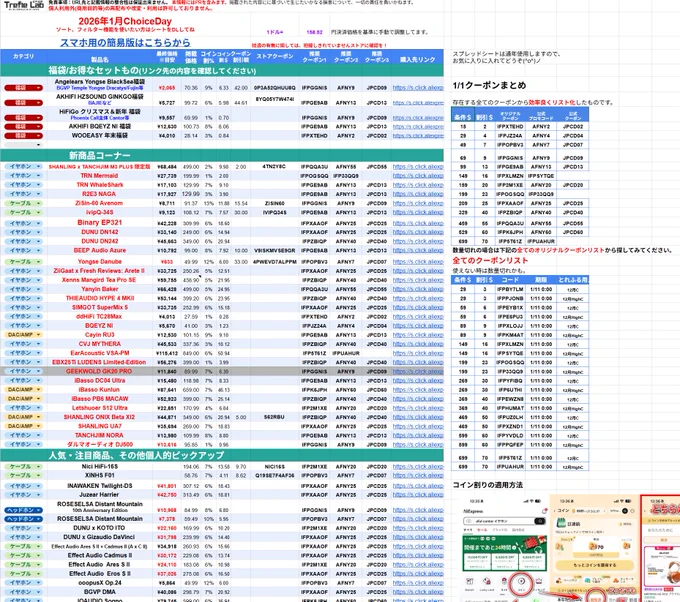Image resolution: width=680 pixels, height=602 pixels.
Task: Select store coupon code IVIPQ34S
Action: tap(274, 213)
